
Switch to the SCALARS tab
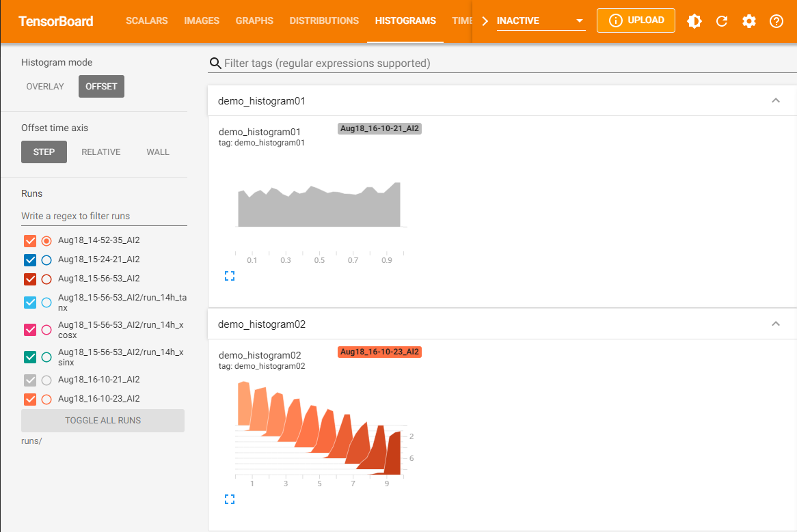[147, 21]
